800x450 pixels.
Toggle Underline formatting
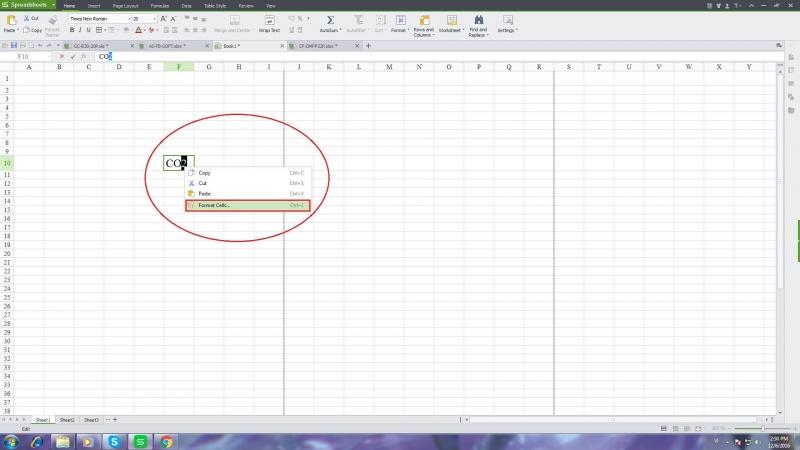[x=90, y=30]
